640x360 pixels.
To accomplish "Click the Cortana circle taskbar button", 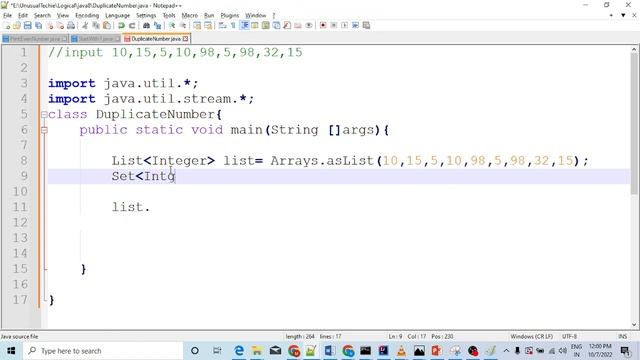I will (x=195, y=351).
